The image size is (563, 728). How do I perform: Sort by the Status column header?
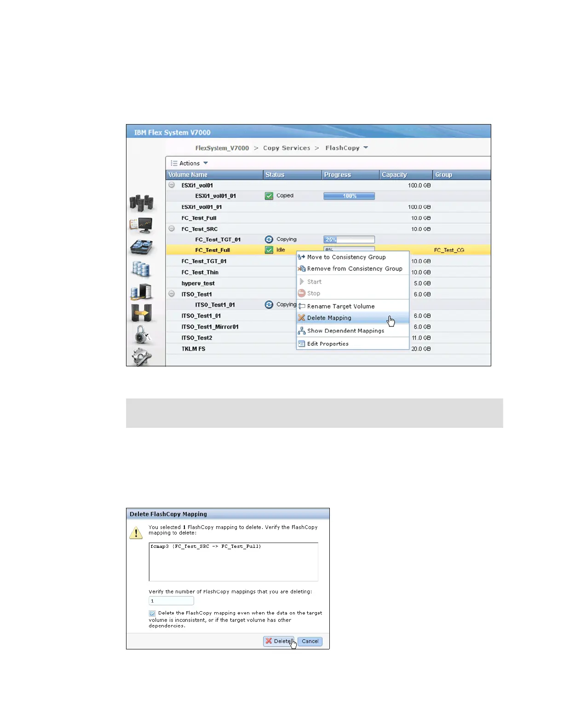[x=292, y=175]
